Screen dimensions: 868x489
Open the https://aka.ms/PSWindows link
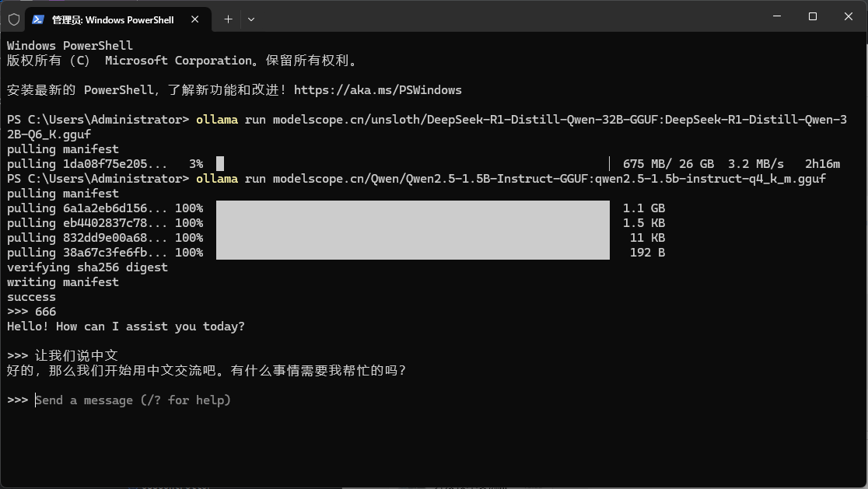click(377, 90)
